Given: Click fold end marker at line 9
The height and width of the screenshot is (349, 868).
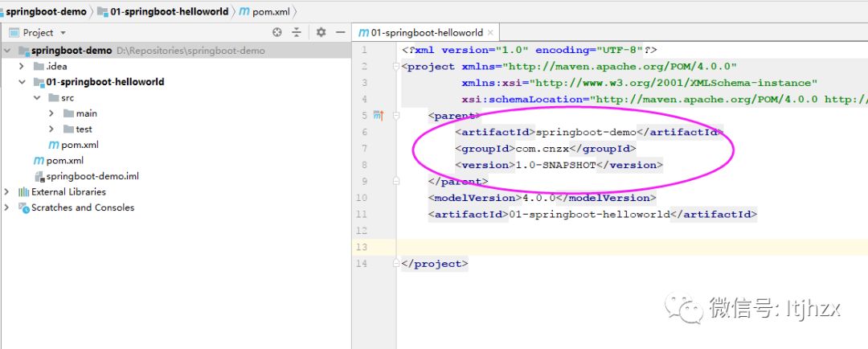Looking at the screenshot, I should [395, 181].
